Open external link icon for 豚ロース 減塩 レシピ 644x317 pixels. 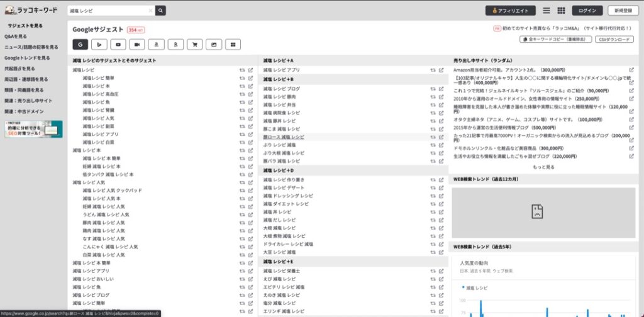point(441,136)
